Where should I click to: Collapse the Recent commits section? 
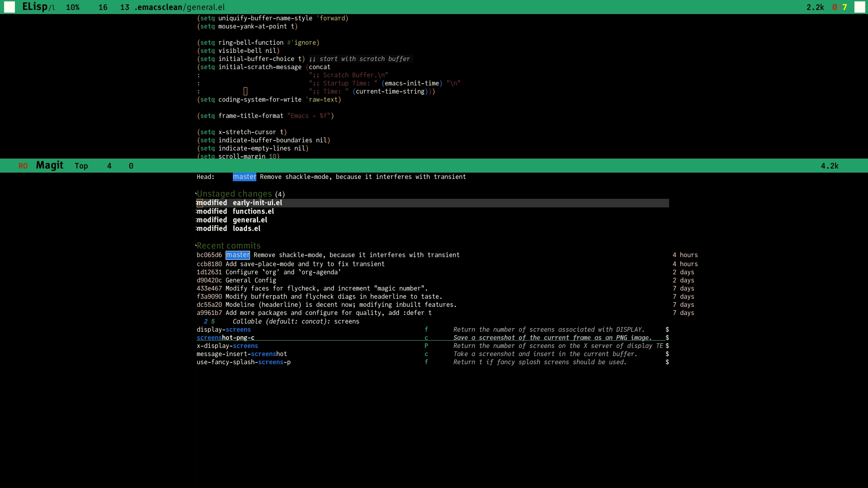(x=228, y=246)
